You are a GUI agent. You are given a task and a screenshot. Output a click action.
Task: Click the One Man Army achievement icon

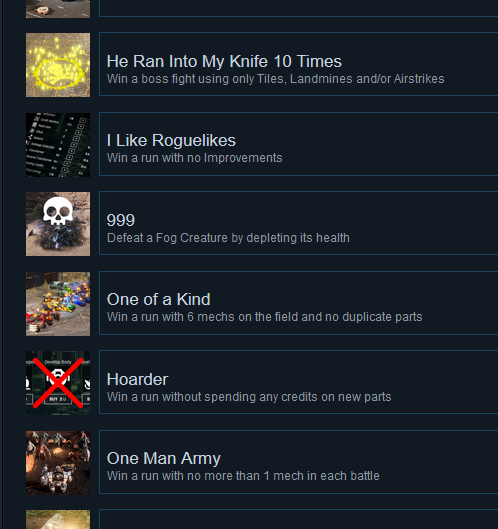58,463
